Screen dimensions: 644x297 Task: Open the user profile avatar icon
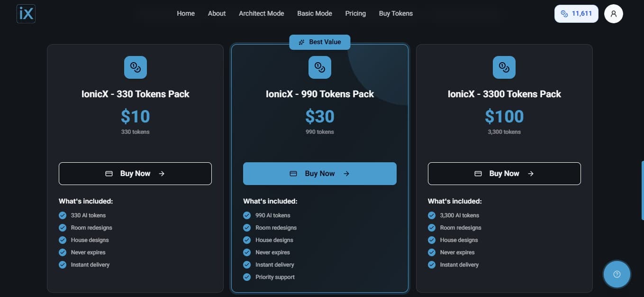tap(614, 13)
